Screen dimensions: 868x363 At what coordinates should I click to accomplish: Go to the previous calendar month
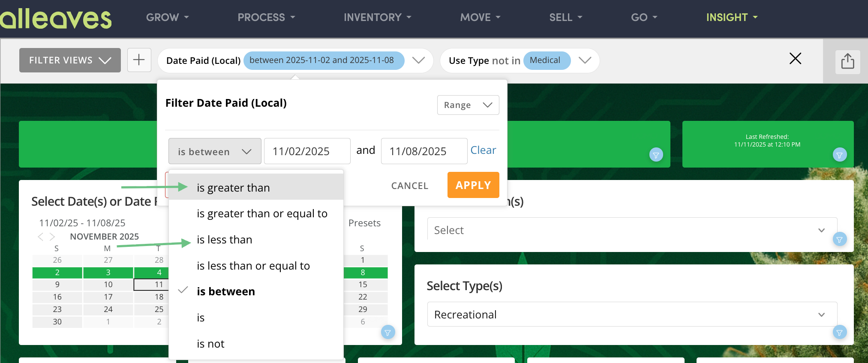coord(41,237)
